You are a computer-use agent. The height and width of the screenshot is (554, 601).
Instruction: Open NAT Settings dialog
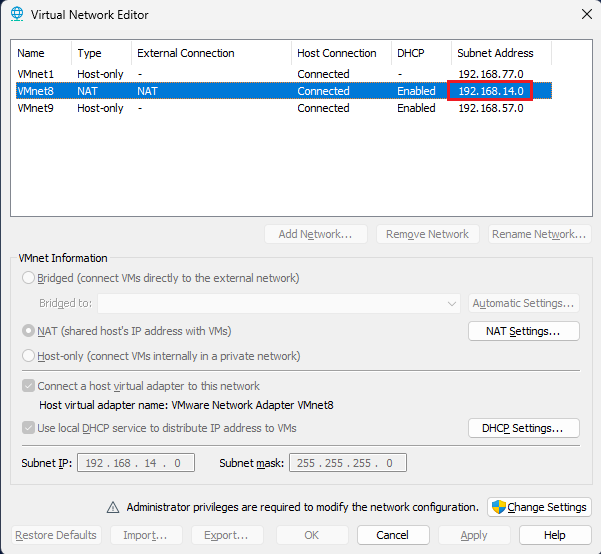point(523,331)
